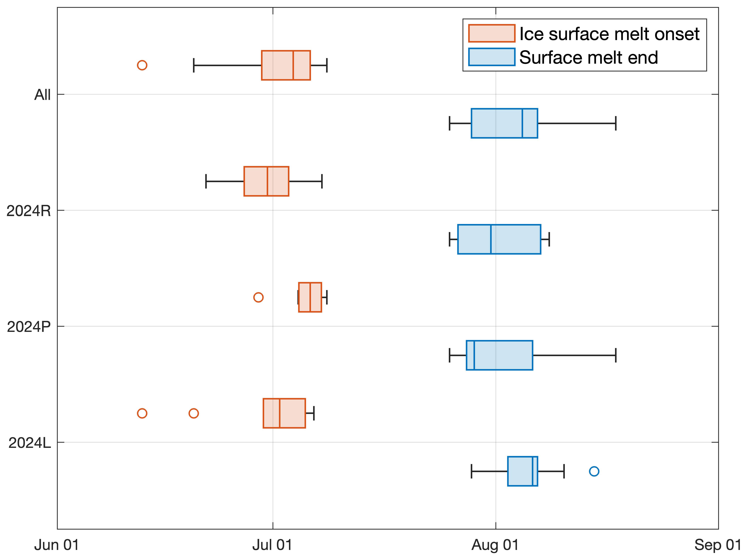Click the blue Surface melt end legend swatch
The image size is (747, 560).
[x=491, y=57]
